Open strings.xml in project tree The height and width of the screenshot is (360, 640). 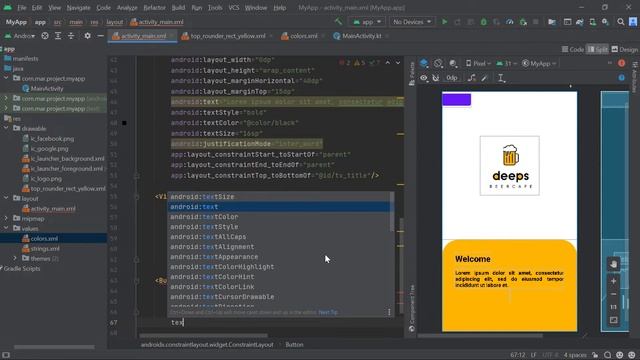point(45,248)
